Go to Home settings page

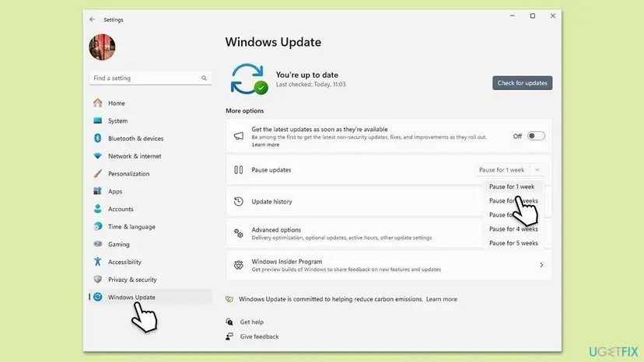[150, 103]
